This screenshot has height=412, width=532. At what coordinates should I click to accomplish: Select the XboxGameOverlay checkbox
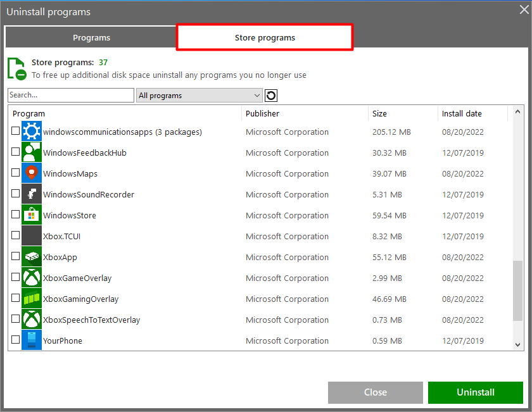[x=15, y=277]
